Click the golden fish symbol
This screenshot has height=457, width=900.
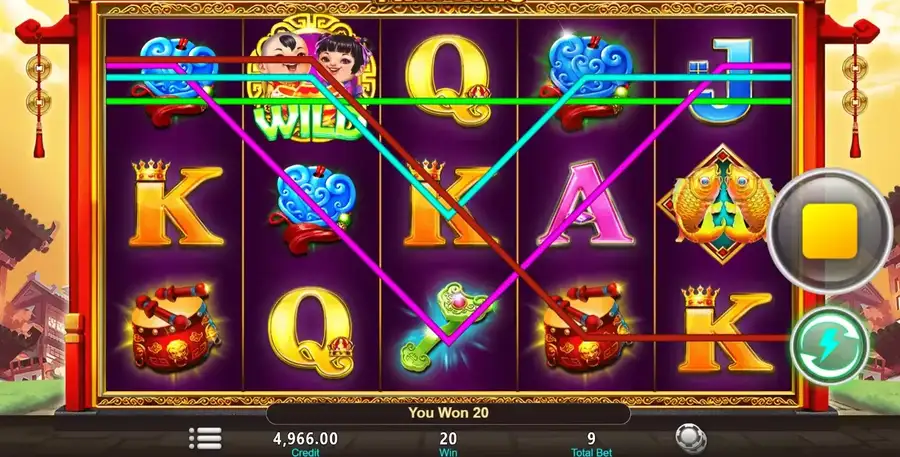click(x=723, y=204)
